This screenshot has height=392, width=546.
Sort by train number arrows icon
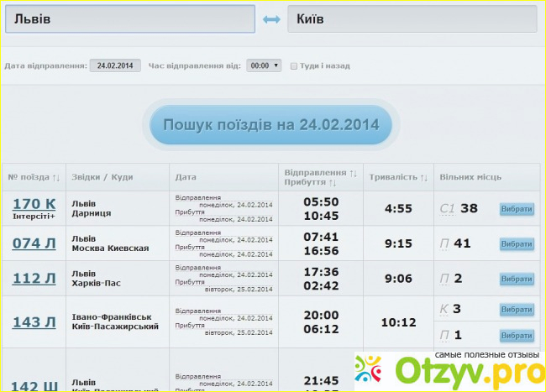click(56, 177)
